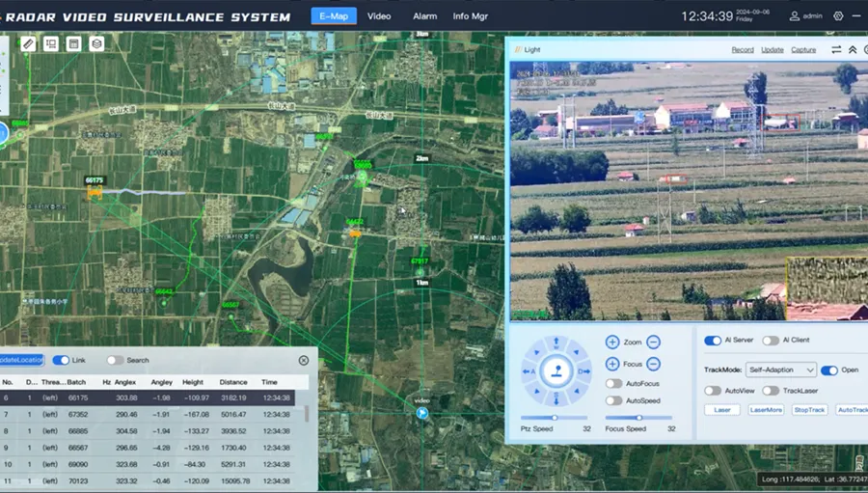Click the zoom in plus button
This screenshot has width=868, height=493.
click(612, 342)
